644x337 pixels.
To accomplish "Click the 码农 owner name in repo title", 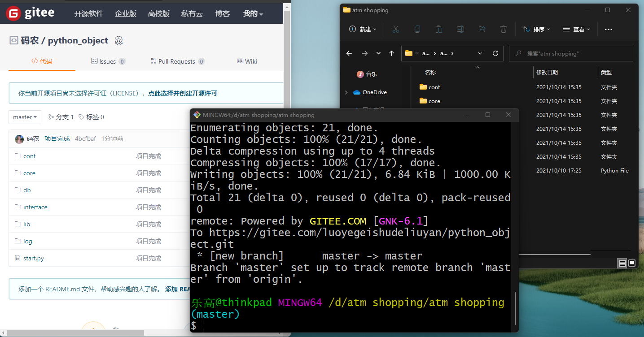I will pos(30,41).
